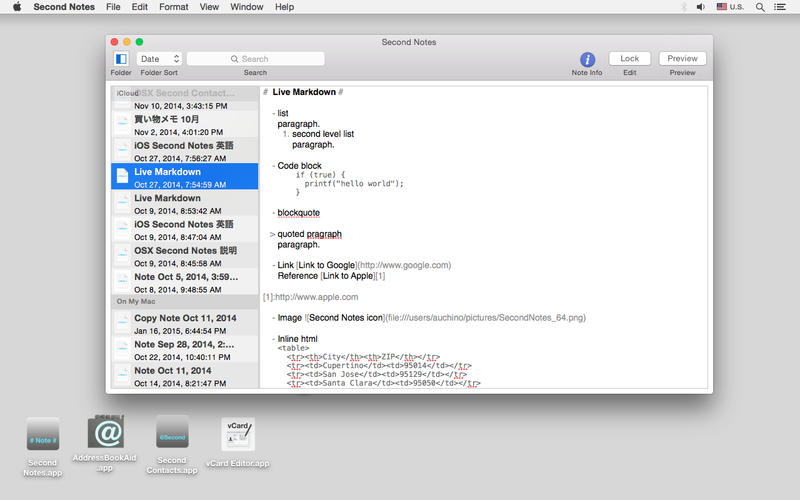
Task: Select iOS Second Notes 英語 dated Oct 9
Action: [185, 230]
